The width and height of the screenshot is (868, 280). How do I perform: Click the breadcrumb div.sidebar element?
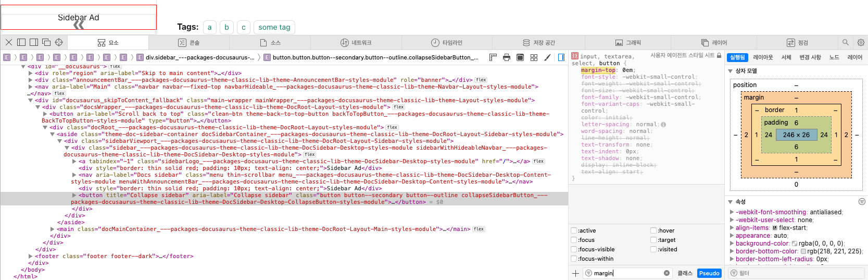[196, 57]
